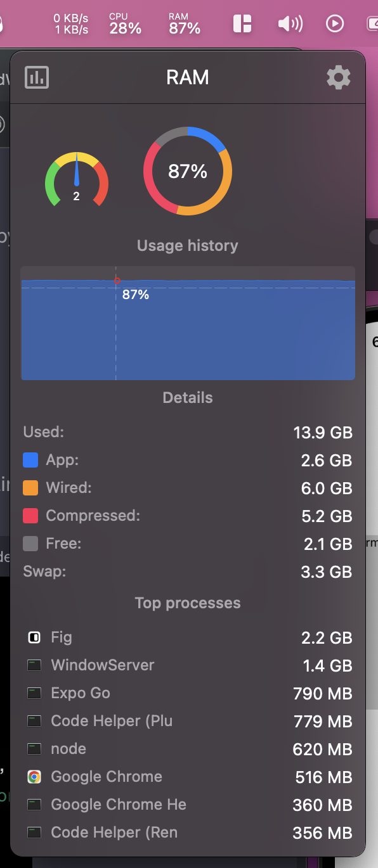The width and height of the screenshot is (378, 868).
Task: Click the Usage history section header
Action: [187, 245]
